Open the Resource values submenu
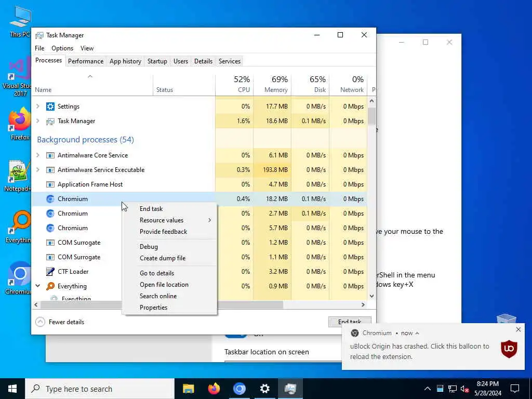Viewport: 532px width, 399px height. pos(169,220)
